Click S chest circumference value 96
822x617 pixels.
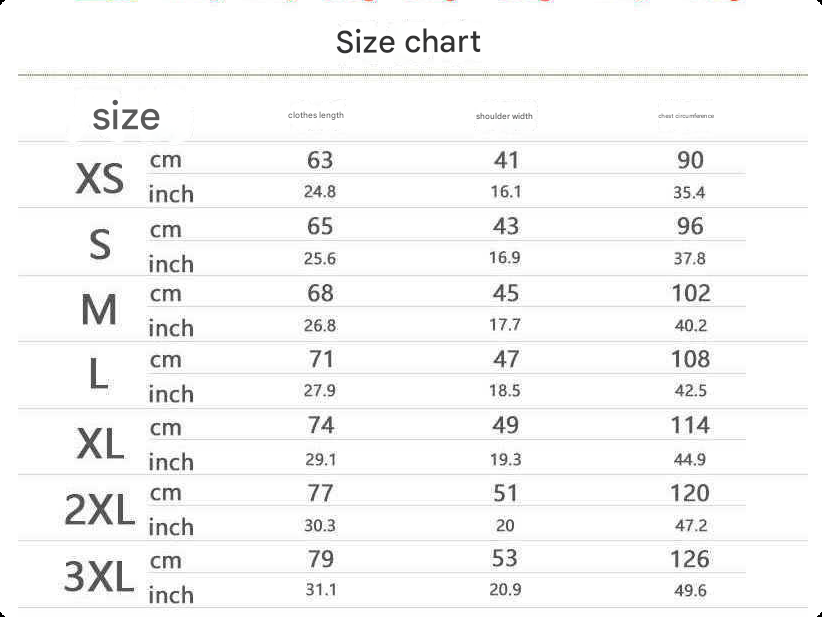pyautogui.click(x=690, y=226)
